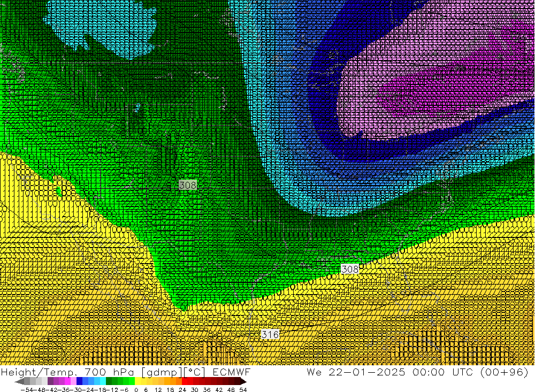The height and width of the screenshot is (392, 535).
Task: Click the 0 value in the legend scale
Action: (136, 390)
